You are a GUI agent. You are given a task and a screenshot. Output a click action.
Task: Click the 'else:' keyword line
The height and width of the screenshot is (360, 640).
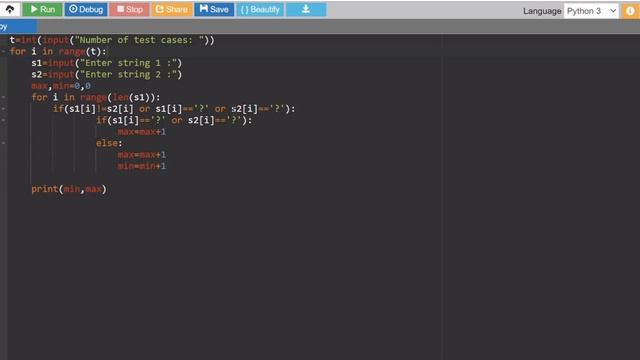coord(109,143)
